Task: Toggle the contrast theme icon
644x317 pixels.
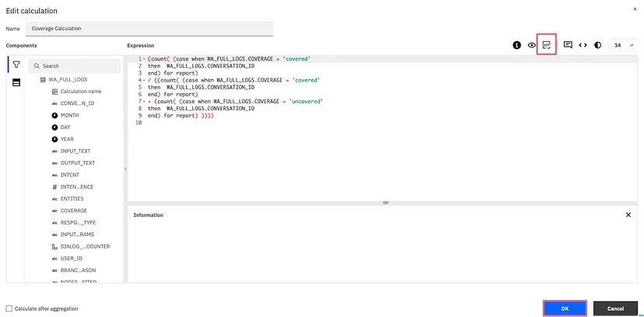Action: click(x=597, y=45)
